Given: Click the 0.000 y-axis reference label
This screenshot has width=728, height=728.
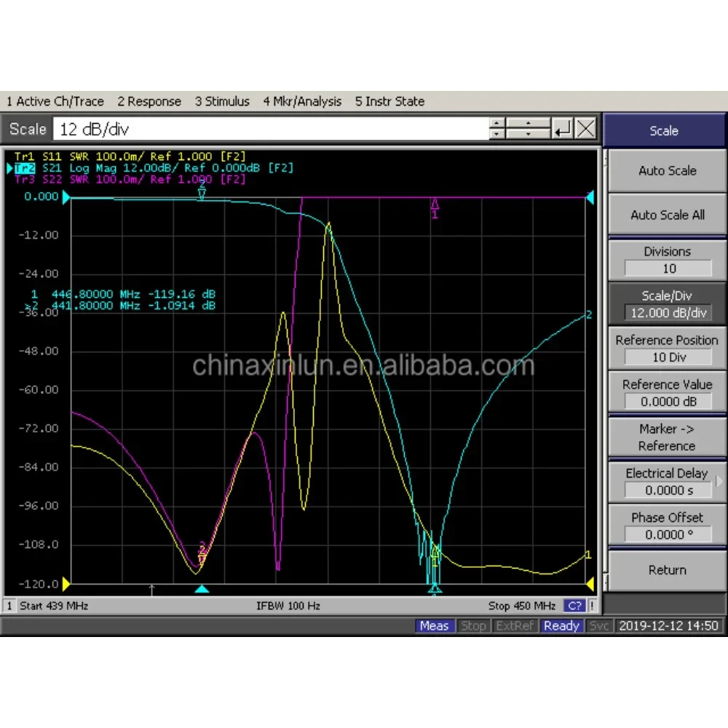Looking at the screenshot, I should coord(41,197).
